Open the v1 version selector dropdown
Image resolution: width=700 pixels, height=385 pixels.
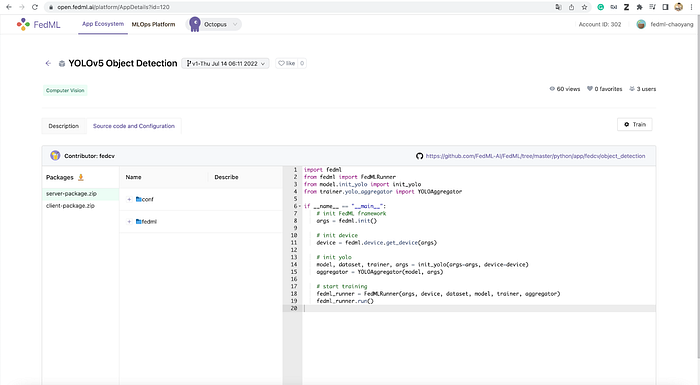pyautogui.click(x=225, y=63)
